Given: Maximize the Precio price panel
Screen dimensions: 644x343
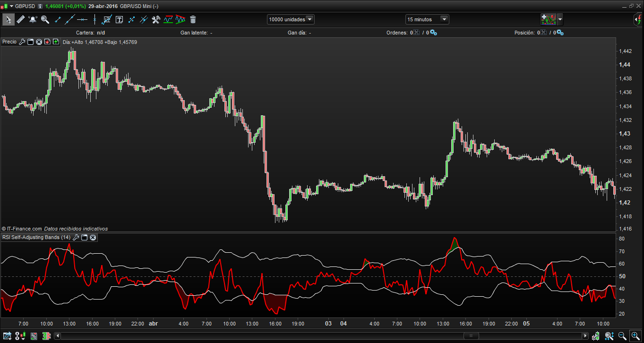Looking at the screenshot, I should pos(30,42).
